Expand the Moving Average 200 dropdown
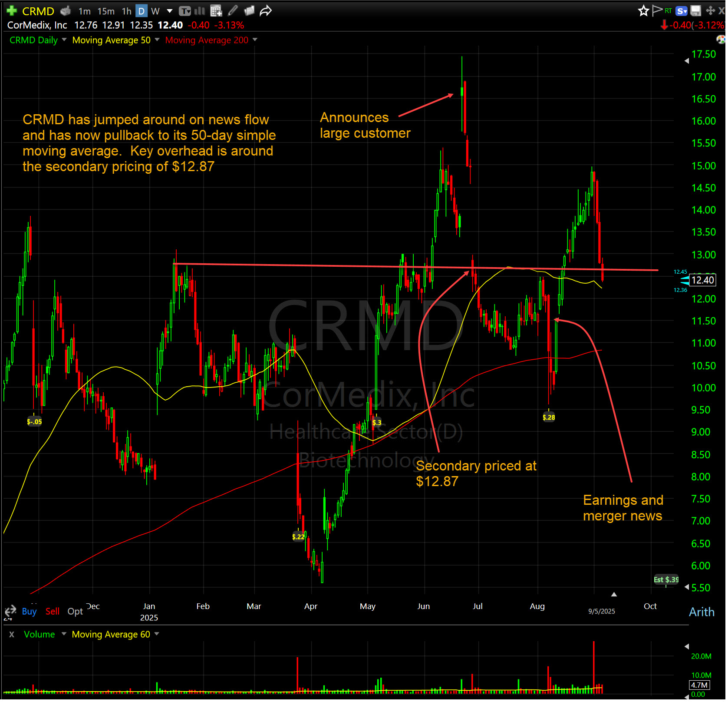 [255, 40]
